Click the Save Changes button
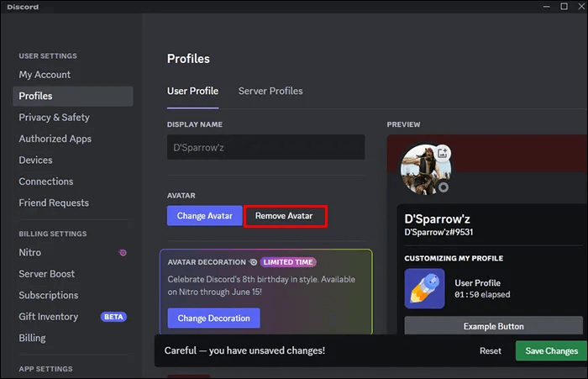The image size is (588, 379). point(551,351)
